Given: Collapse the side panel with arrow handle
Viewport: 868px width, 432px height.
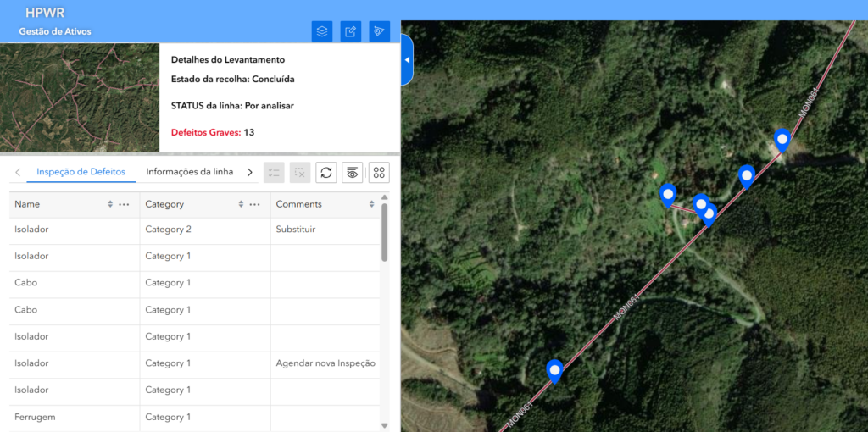Looking at the screenshot, I should 407,60.
